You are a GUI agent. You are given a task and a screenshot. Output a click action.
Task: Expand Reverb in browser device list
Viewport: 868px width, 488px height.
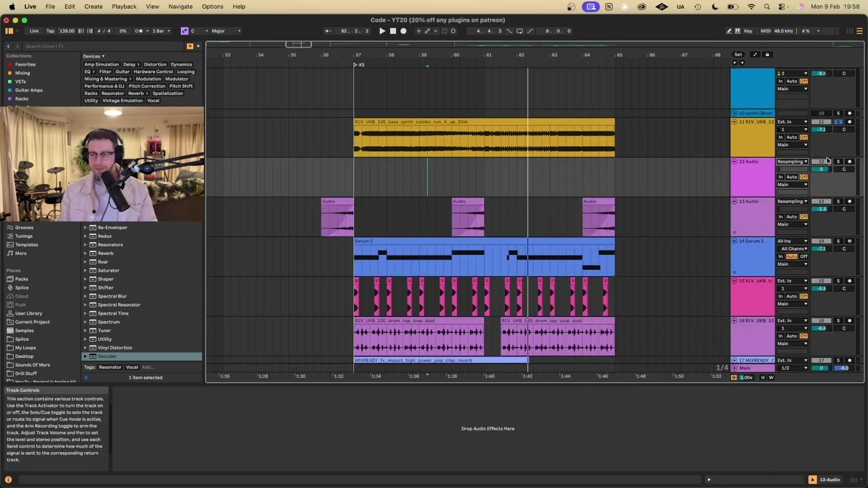(85, 253)
